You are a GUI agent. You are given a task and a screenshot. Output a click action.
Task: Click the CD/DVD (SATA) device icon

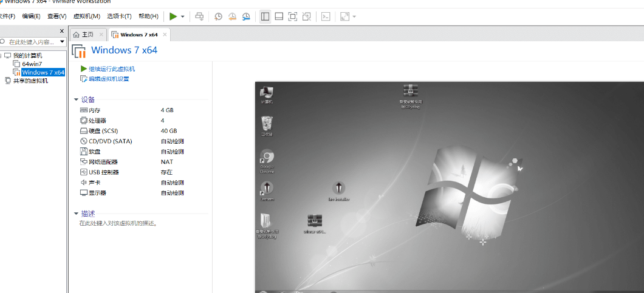[x=84, y=141]
